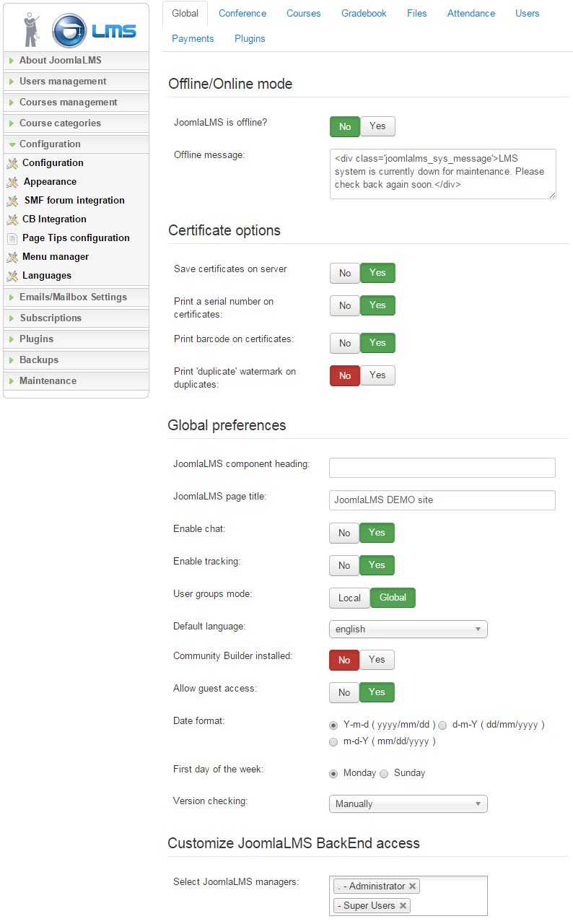Collapse the Configuration sidebar section
The height and width of the screenshot is (924, 573).
click(x=76, y=144)
